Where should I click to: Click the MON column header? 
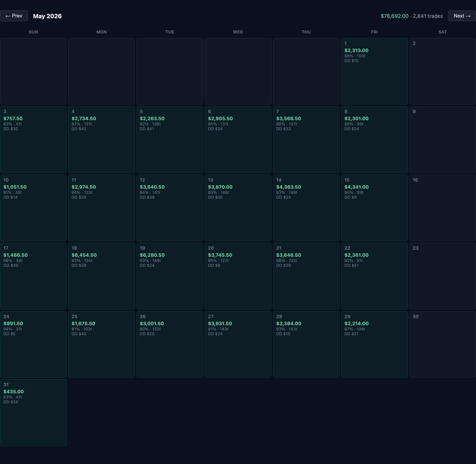(x=102, y=32)
